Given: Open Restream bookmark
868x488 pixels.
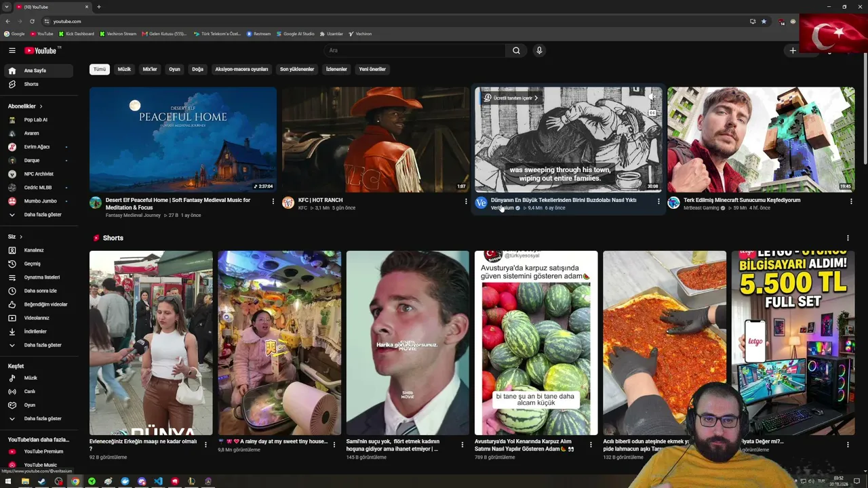Looking at the screenshot, I should [x=258, y=34].
